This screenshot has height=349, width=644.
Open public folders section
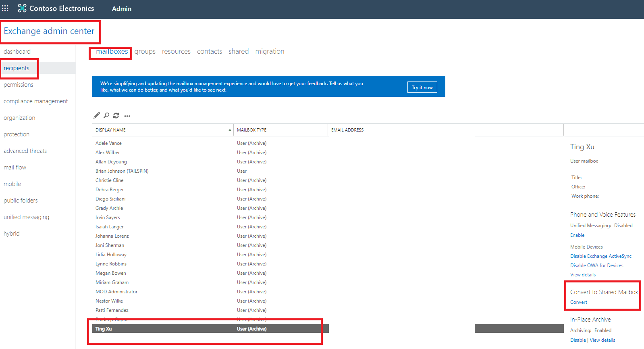(x=21, y=201)
